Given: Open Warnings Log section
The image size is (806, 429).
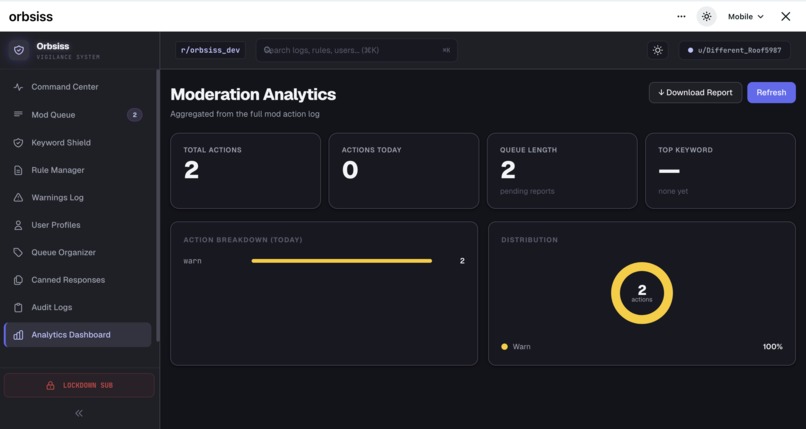Looking at the screenshot, I should point(78,197).
